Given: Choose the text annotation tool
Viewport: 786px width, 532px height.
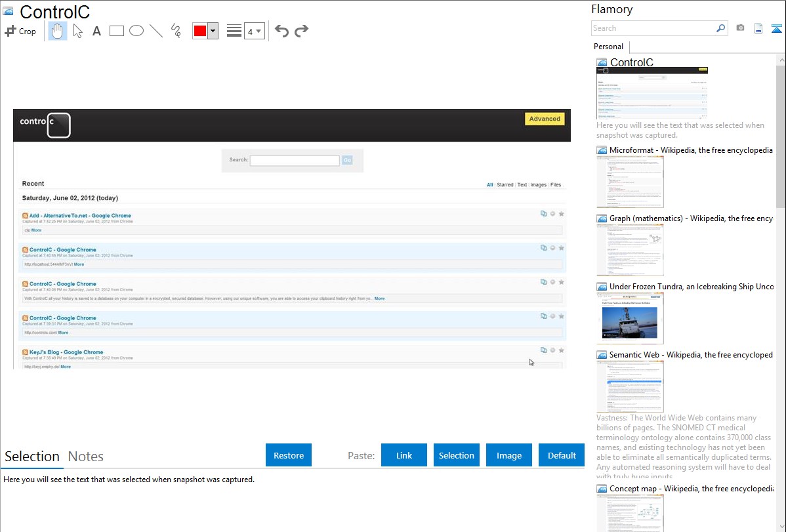Looking at the screenshot, I should click(x=96, y=31).
